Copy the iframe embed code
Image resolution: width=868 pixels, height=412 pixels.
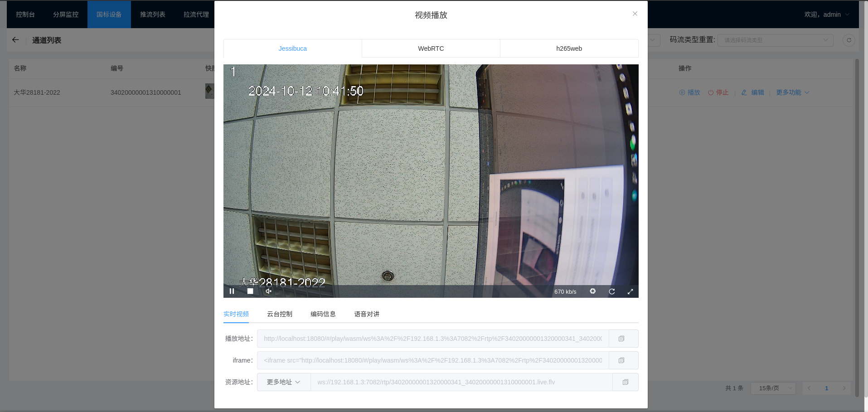pos(621,360)
